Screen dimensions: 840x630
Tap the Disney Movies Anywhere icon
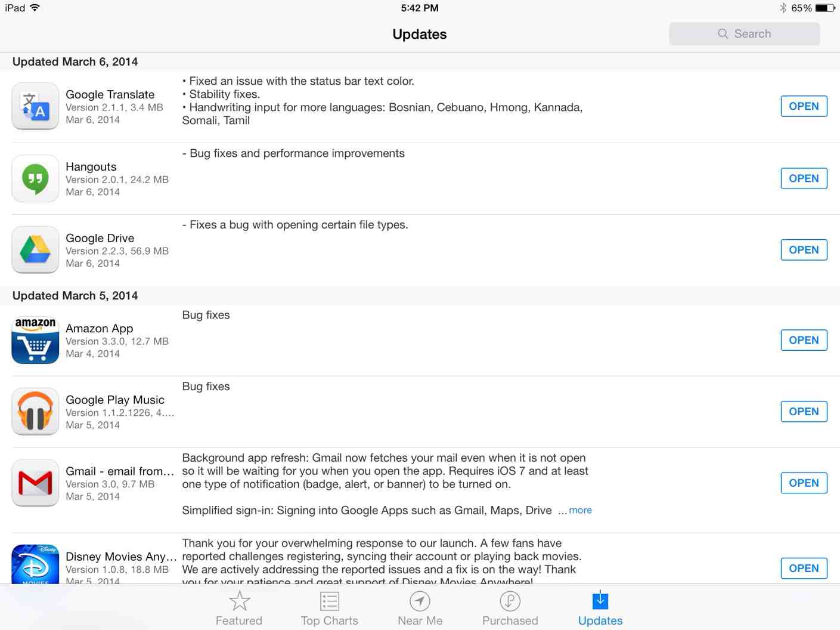pyautogui.click(x=35, y=564)
